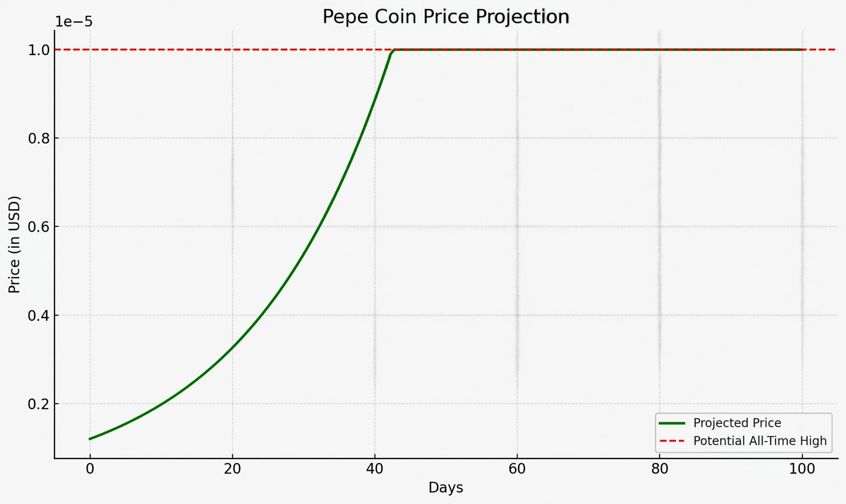The height and width of the screenshot is (504, 846).
Task: Click the 'Potential All-Time High' legend label
Action: (760, 441)
